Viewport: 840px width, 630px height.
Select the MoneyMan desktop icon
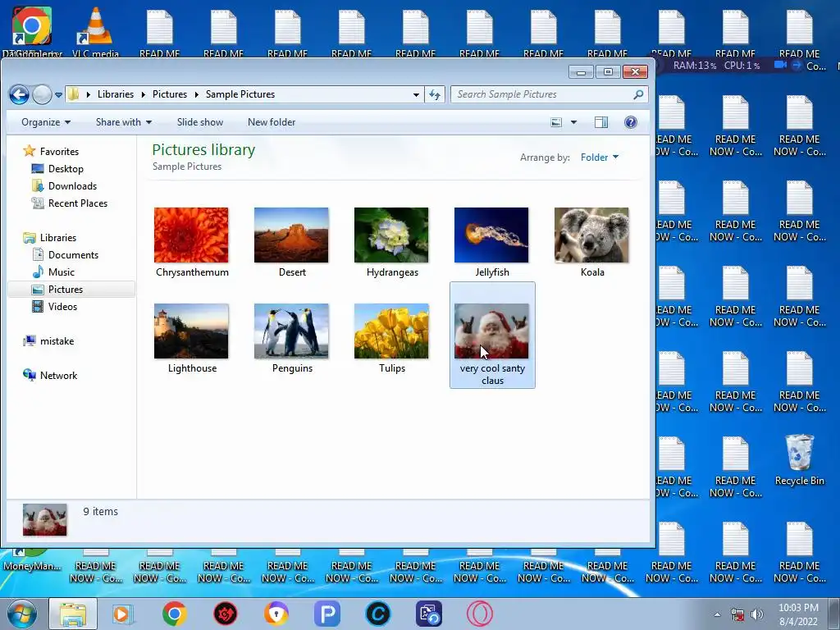tap(32, 559)
